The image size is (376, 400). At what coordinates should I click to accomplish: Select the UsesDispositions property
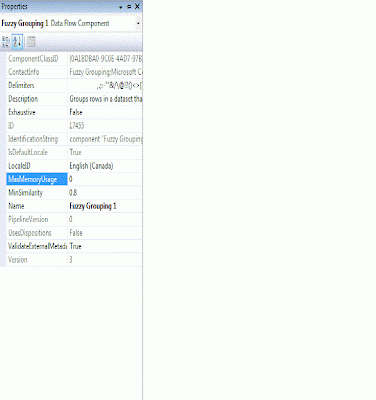tap(30, 233)
